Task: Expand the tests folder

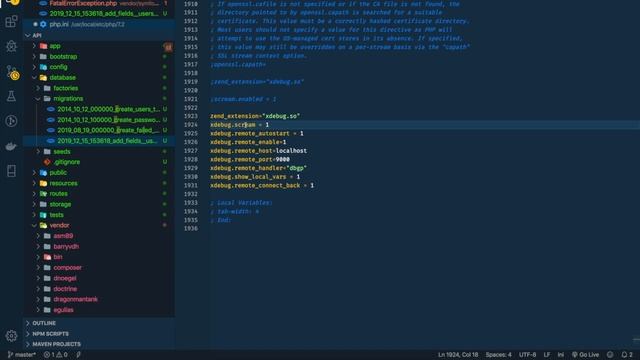Action: click(x=99, y=215)
